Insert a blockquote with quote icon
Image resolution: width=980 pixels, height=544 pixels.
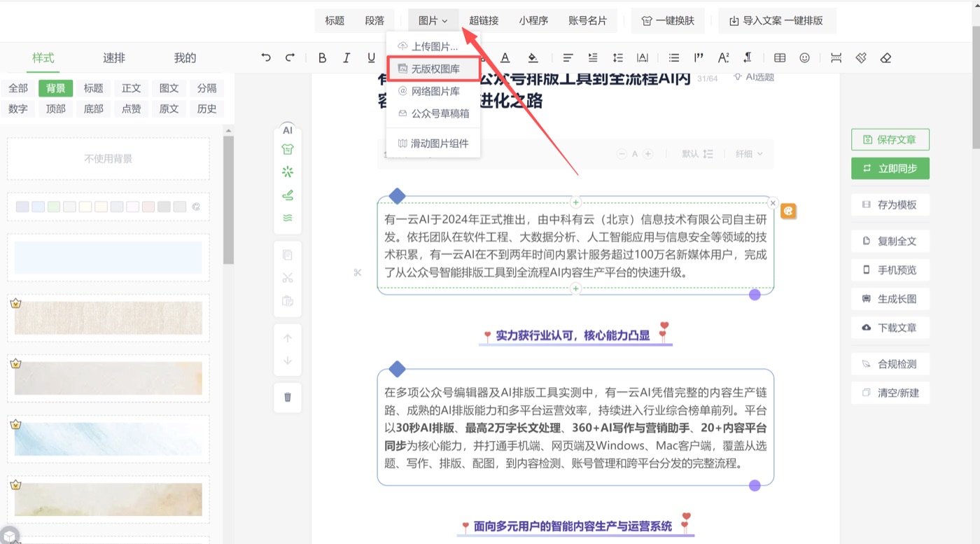(x=699, y=58)
